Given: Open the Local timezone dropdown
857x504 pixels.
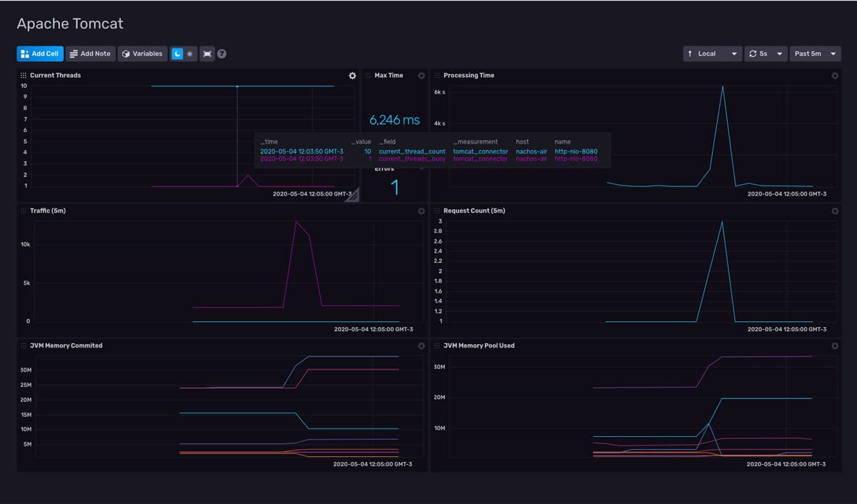Looking at the screenshot, I should (x=712, y=54).
